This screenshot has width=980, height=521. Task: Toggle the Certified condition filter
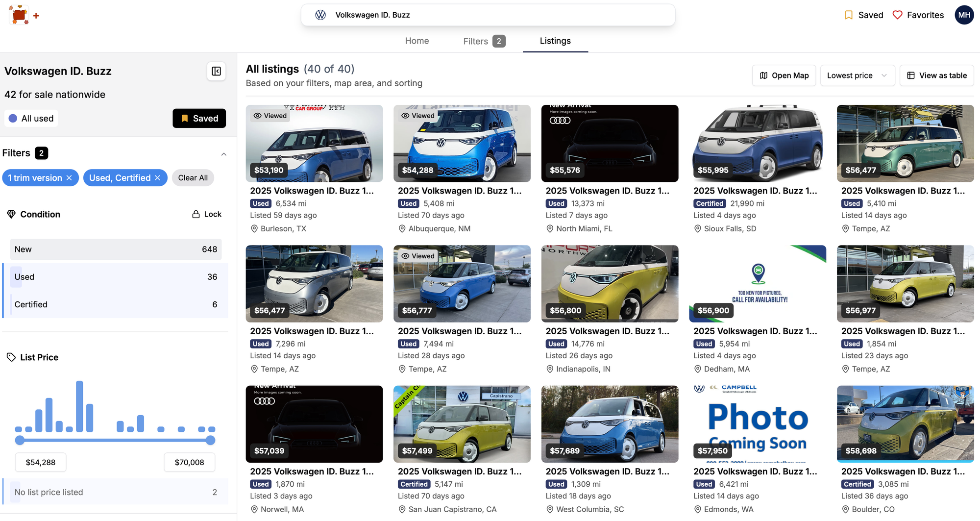pyautogui.click(x=116, y=304)
